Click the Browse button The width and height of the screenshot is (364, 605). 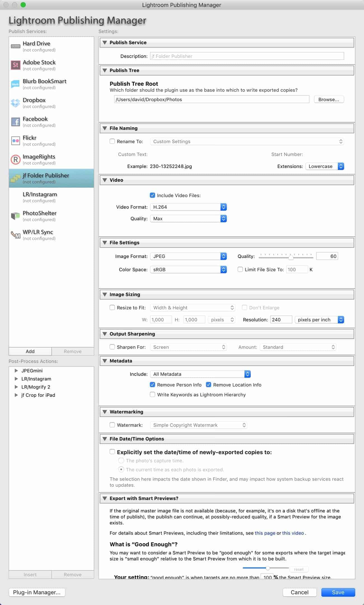329,99
